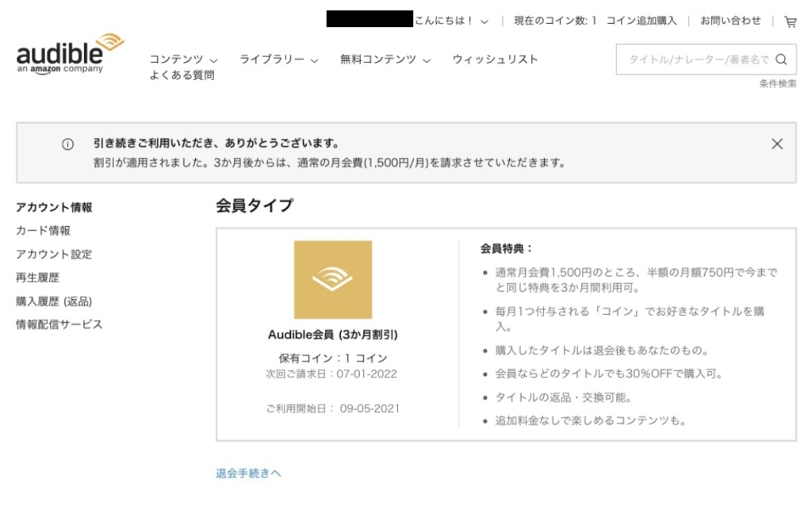Image resolution: width=812 pixels, height=529 pixels.
Task: Open the 無料コンテンツ dropdown menu
Action: pyautogui.click(x=385, y=59)
